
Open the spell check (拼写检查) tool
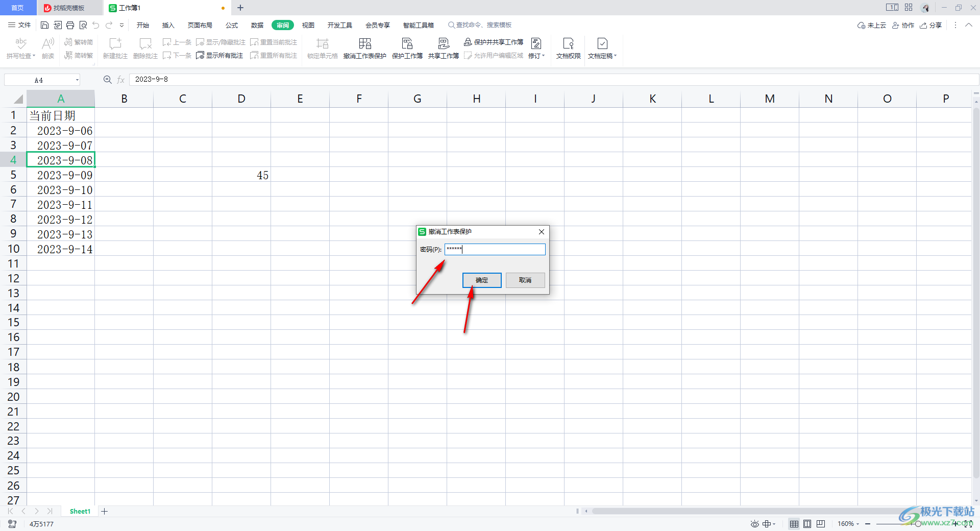click(x=21, y=49)
